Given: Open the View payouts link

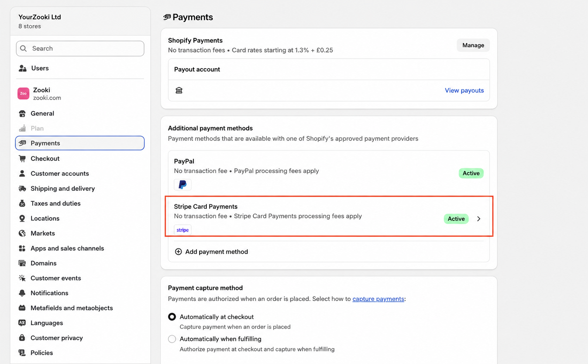Looking at the screenshot, I should coord(464,90).
